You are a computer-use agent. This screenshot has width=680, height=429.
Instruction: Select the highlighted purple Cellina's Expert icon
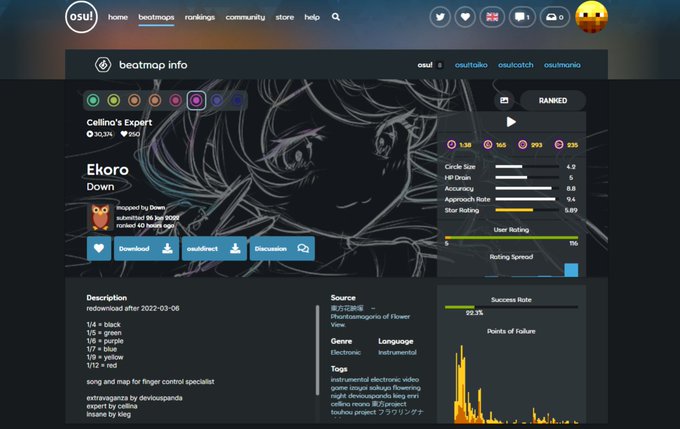tap(196, 101)
